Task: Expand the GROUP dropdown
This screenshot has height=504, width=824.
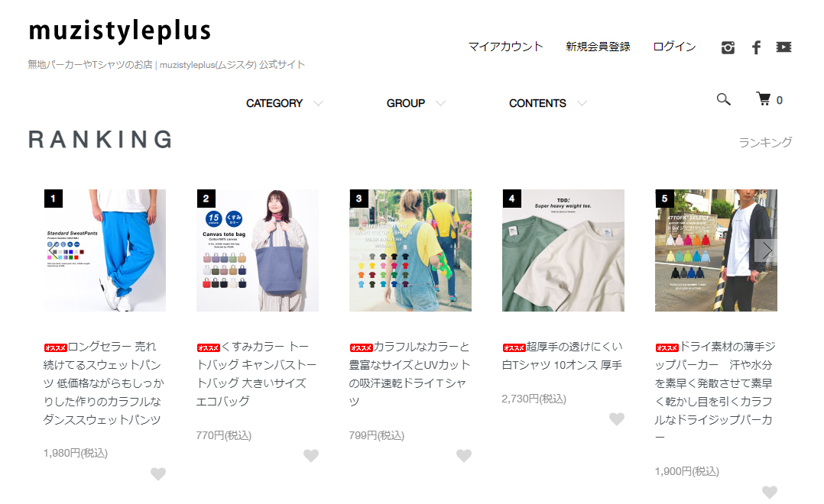Action: pos(416,103)
